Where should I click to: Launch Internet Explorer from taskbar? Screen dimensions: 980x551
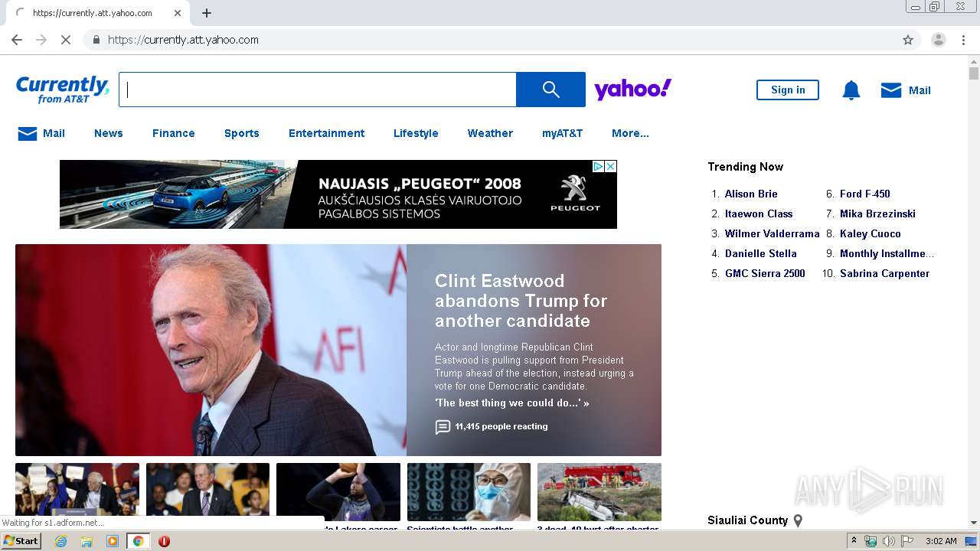pyautogui.click(x=61, y=541)
